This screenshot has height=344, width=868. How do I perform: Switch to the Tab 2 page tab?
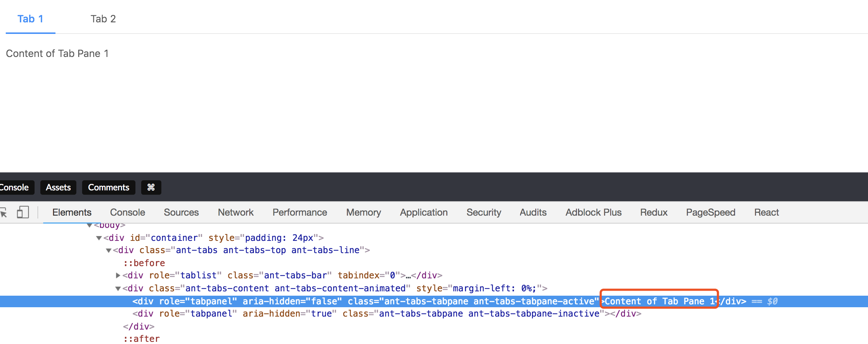coord(103,18)
